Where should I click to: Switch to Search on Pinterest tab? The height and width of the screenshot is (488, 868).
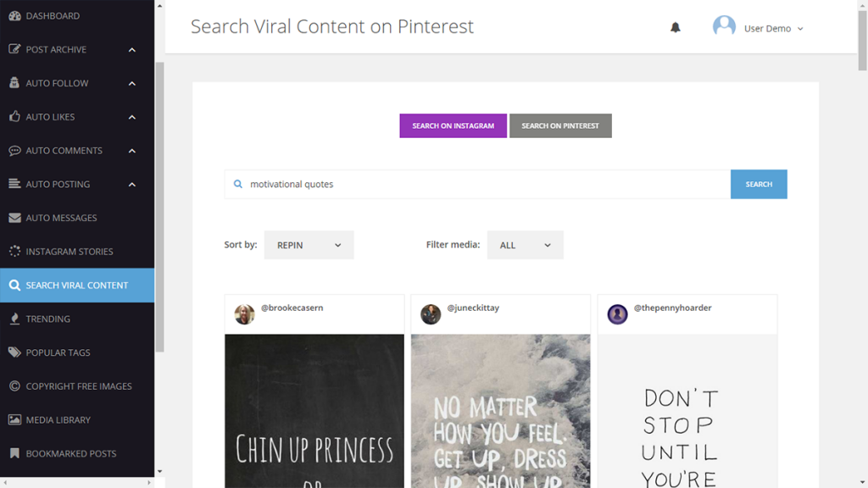(x=560, y=125)
